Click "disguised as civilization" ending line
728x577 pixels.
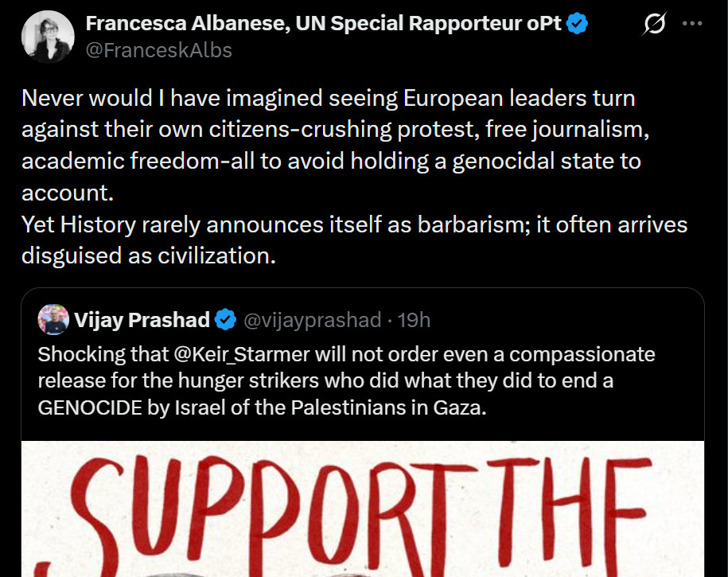coord(149,256)
